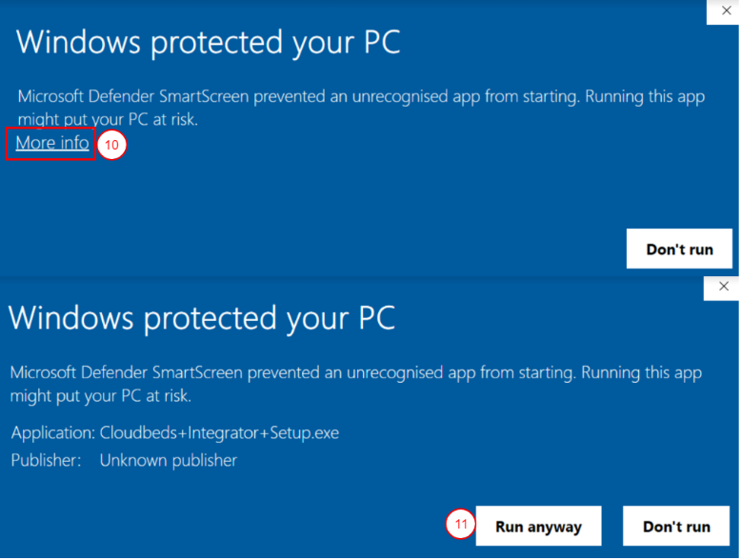Click Don't run in the upper dialog
741x560 pixels.
point(679,250)
